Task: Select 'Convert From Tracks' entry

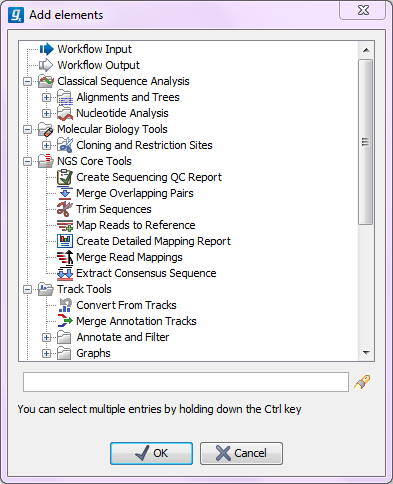Action: [x=126, y=305]
